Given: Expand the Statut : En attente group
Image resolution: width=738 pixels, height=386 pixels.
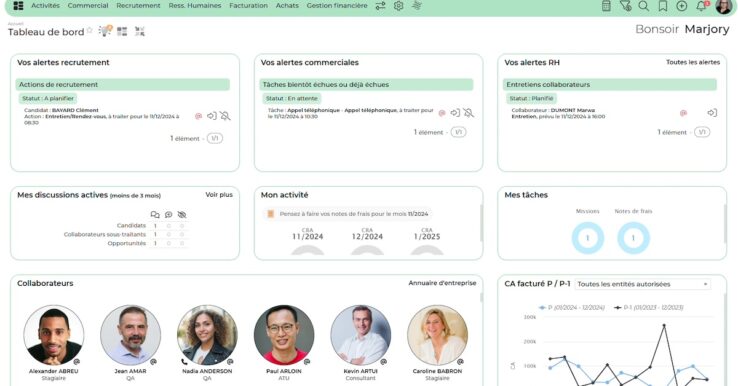Looking at the screenshot, I should 292,98.
